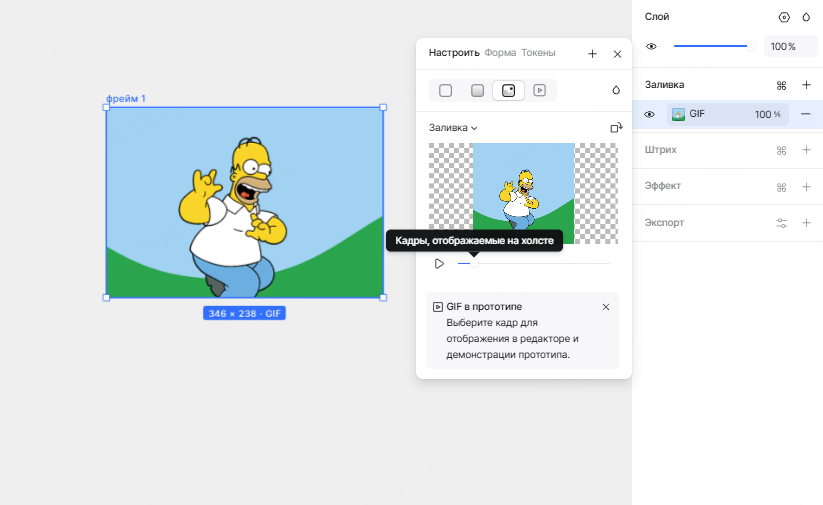Image resolution: width=823 pixels, height=505 pixels.
Task: Click the blend mode droplet in fill popup
Action: [x=616, y=90]
